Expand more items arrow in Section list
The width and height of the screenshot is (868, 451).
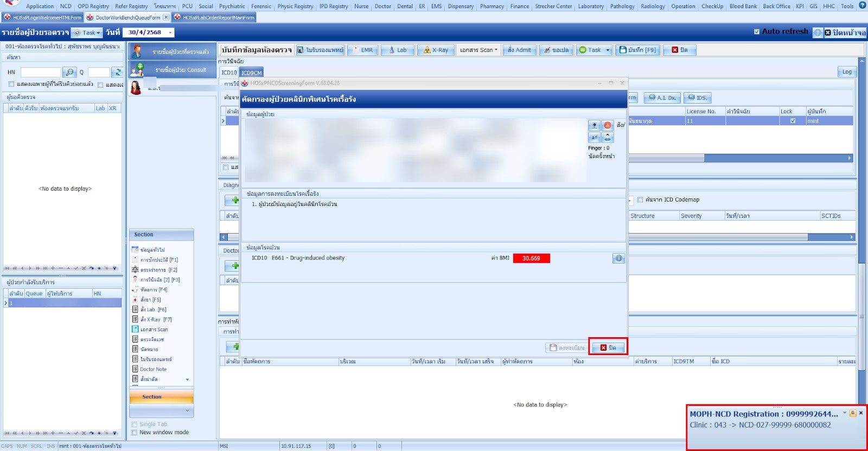pos(188,379)
